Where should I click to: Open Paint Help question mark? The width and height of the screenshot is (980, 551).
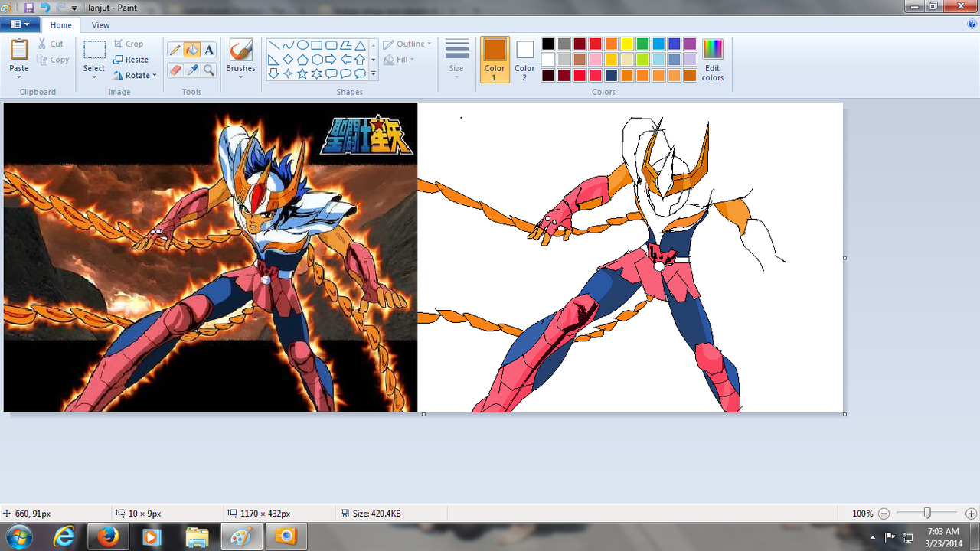972,24
